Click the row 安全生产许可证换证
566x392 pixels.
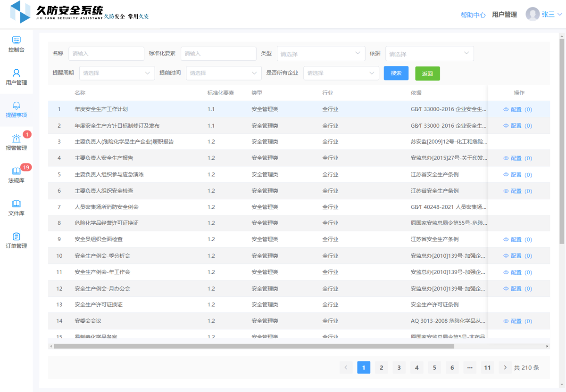[299, 305]
